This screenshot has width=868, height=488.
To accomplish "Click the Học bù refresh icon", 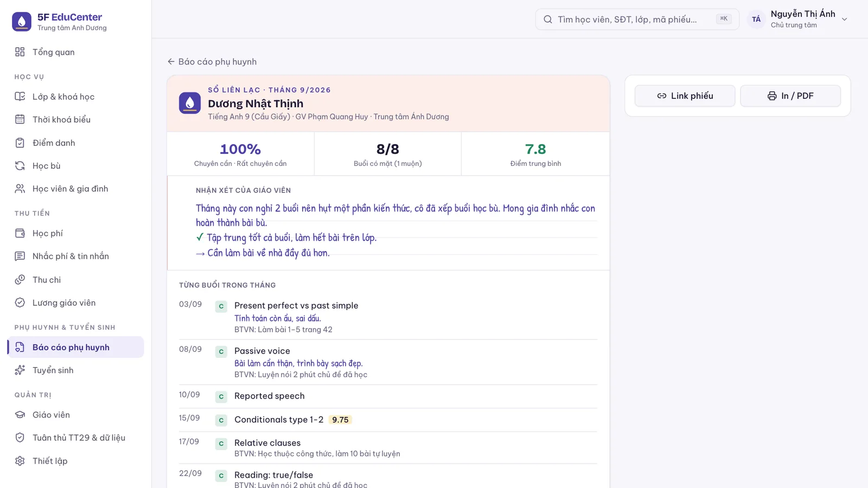I will (20, 166).
